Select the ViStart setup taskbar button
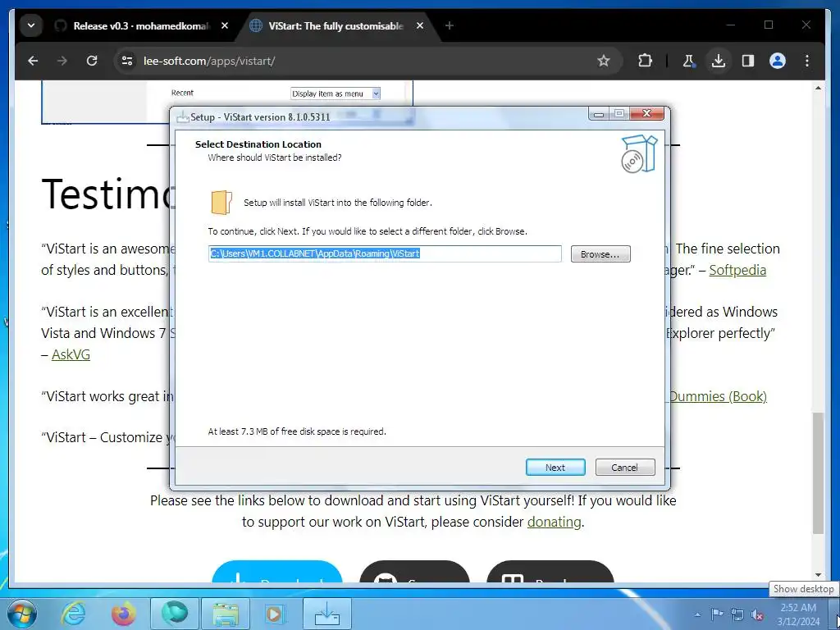This screenshot has width=840, height=630. [326, 614]
